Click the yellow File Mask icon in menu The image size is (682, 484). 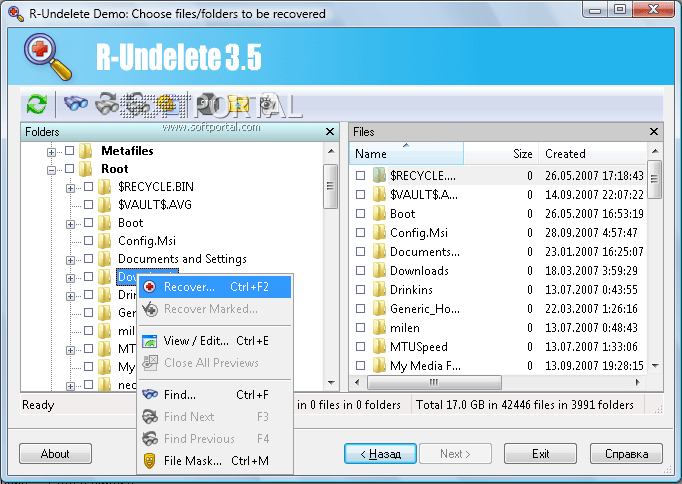point(150,461)
